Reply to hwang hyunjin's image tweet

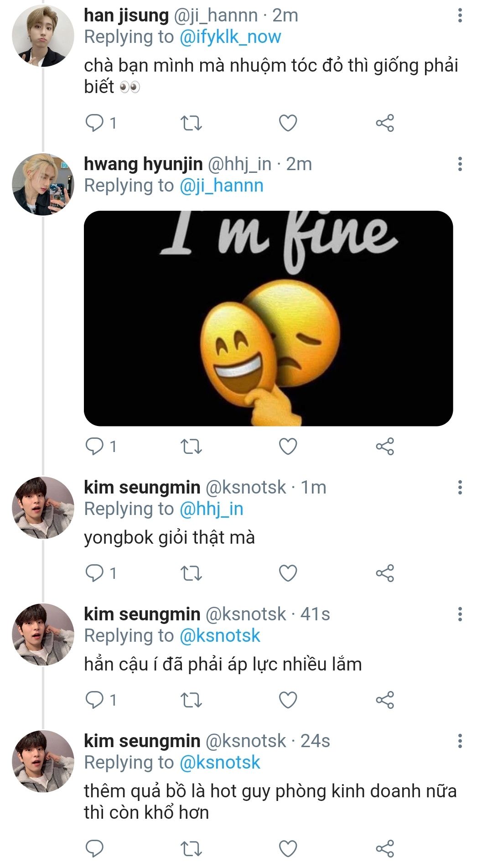click(95, 446)
